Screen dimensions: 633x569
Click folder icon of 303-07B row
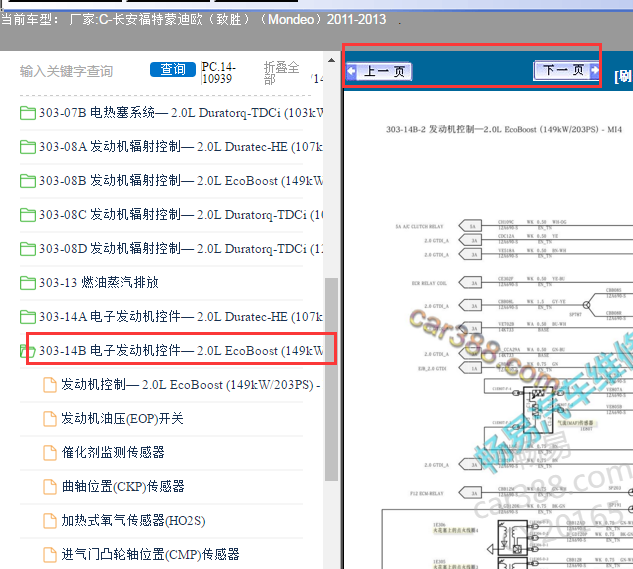pyautogui.click(x=27, y=113)
